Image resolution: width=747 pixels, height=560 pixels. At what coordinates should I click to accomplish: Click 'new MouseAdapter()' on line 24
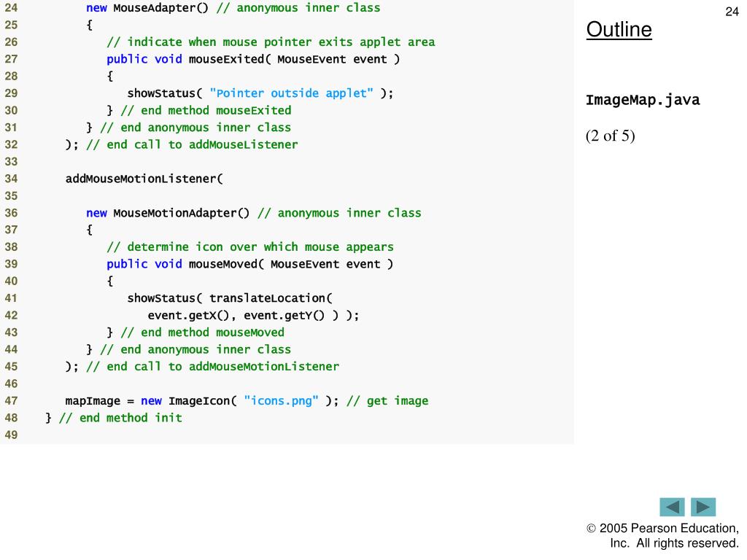pos(147,8)
